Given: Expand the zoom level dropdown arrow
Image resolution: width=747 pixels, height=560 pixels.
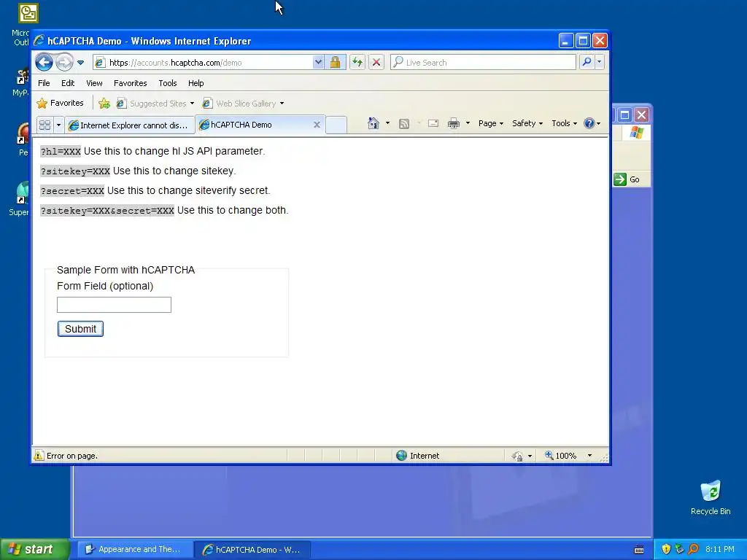Looking at the screenshot, I should [x=589, y=456].
